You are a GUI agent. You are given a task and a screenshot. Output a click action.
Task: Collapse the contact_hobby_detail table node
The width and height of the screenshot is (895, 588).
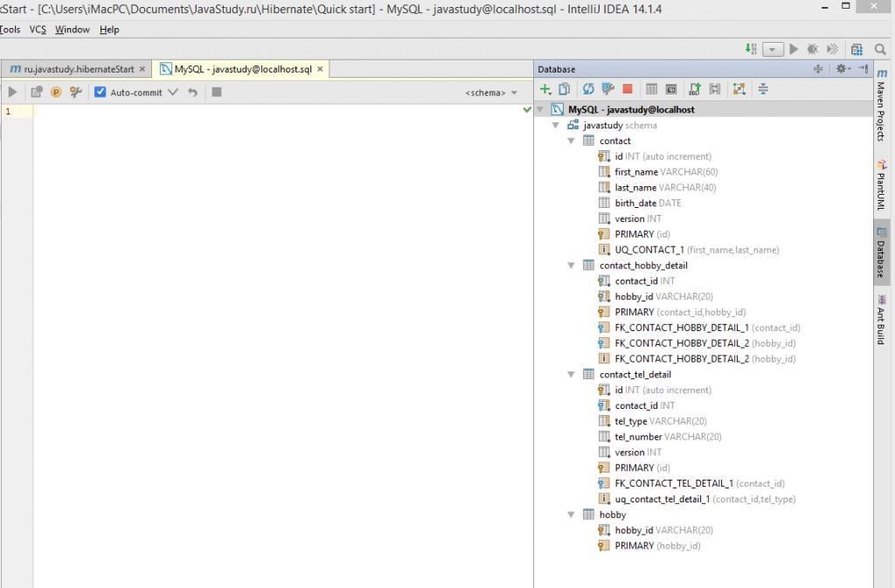571,266
